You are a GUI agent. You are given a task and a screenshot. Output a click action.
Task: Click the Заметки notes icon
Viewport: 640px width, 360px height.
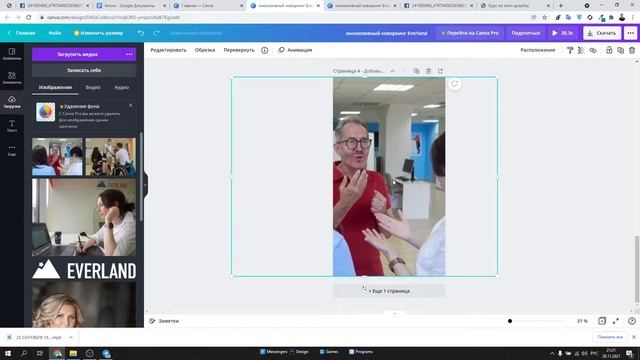(x=152, y=321)
